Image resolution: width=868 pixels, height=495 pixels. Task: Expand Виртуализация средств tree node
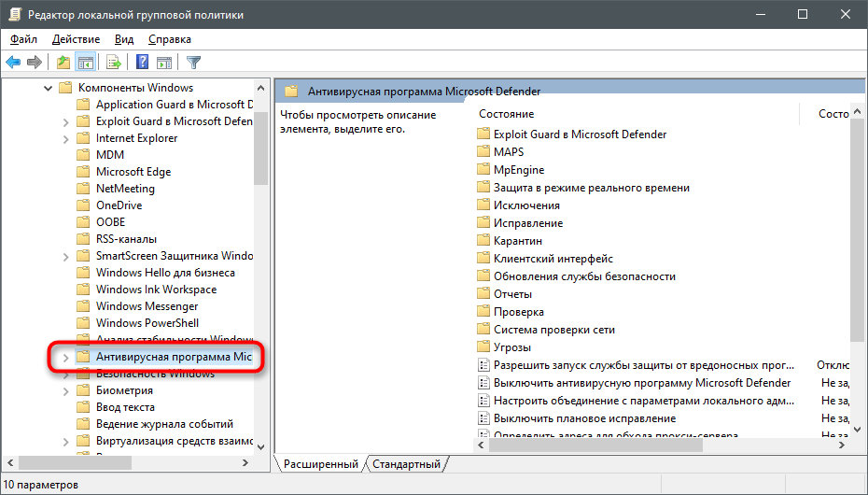65,441
